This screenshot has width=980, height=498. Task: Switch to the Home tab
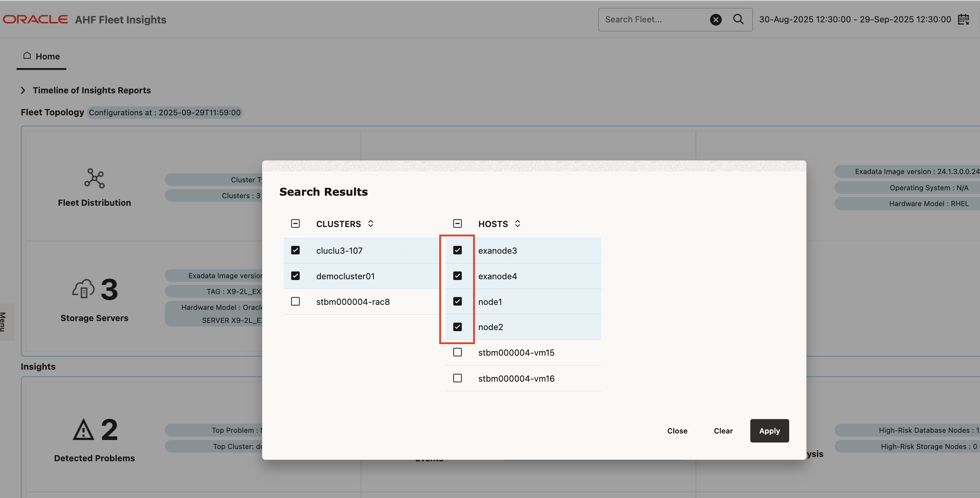tap(47, 56)
